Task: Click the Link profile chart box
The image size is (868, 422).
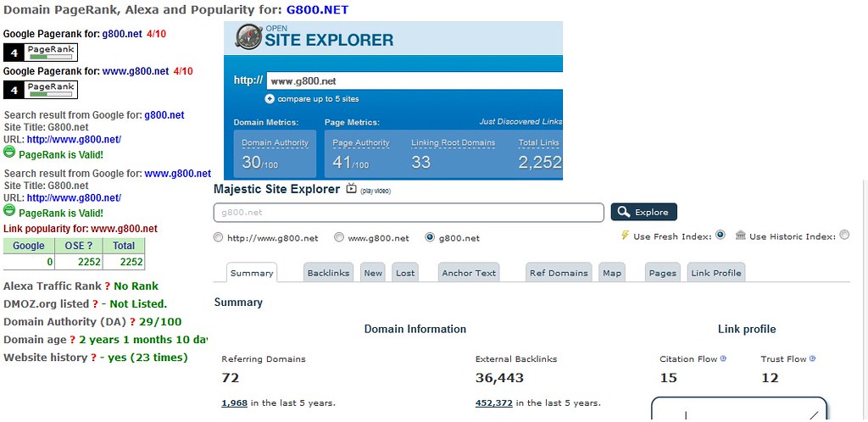Action: tap(739, 409)
